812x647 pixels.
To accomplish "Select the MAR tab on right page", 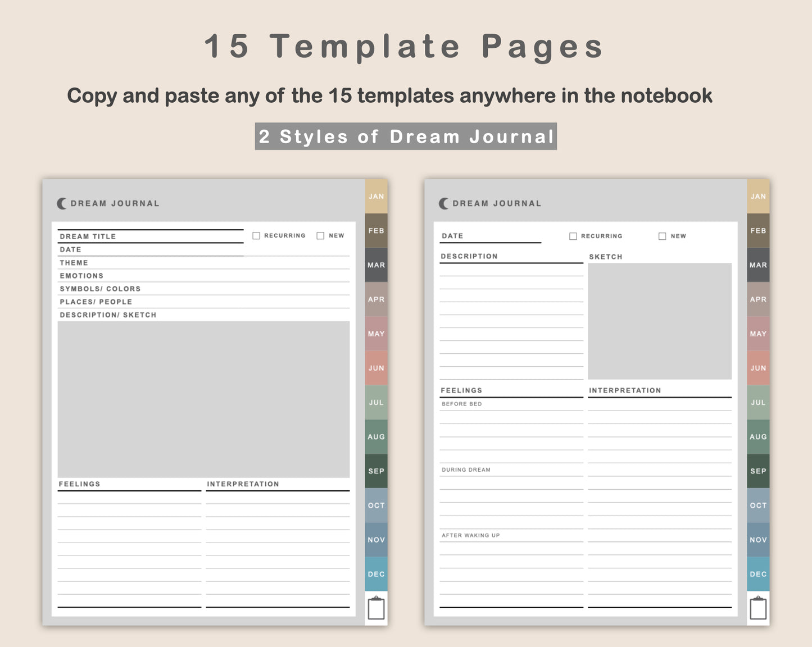I will 758,265.
